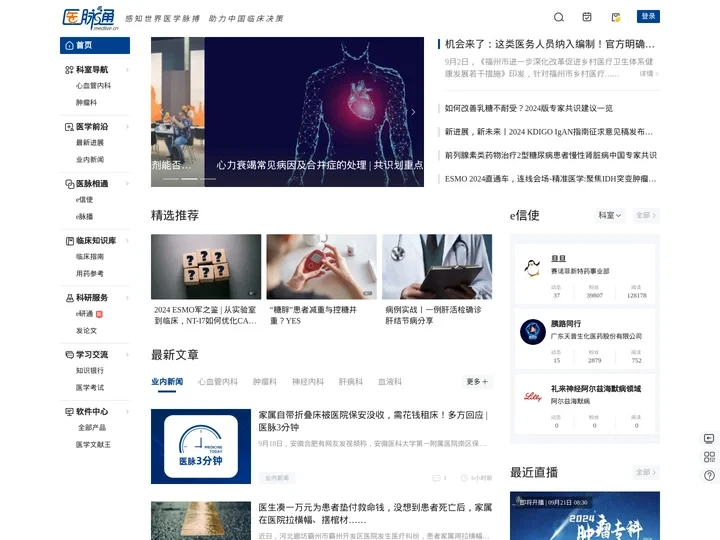
Task: Click the 医脉通 logo
Action: tap(90, 19)
